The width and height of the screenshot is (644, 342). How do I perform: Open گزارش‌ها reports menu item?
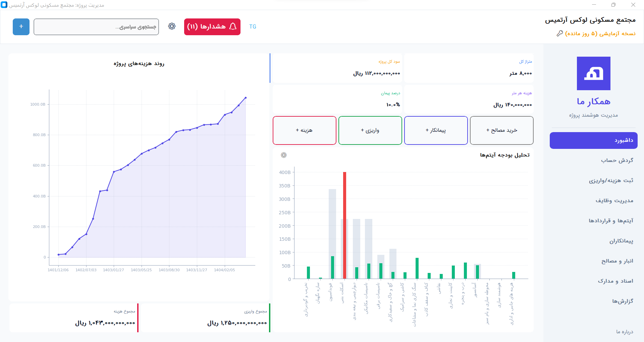click(622, 301)
